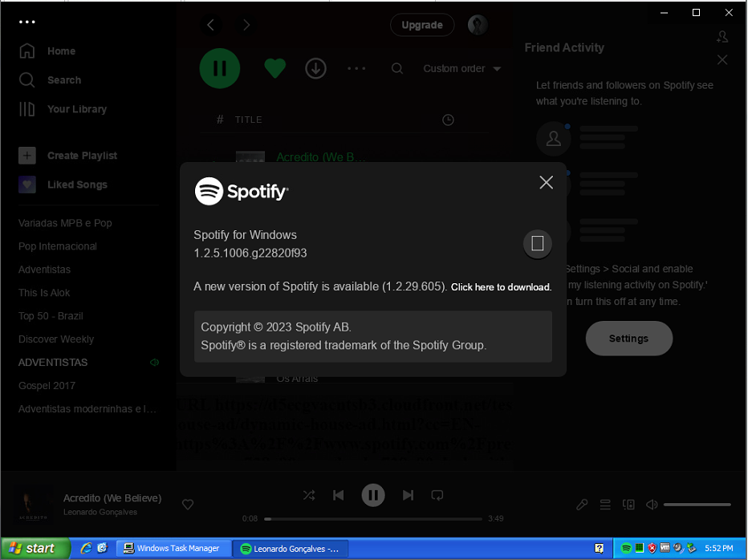Screen dimensions: 748x560
Task: Skip to the next track
Action: (408, 496)
